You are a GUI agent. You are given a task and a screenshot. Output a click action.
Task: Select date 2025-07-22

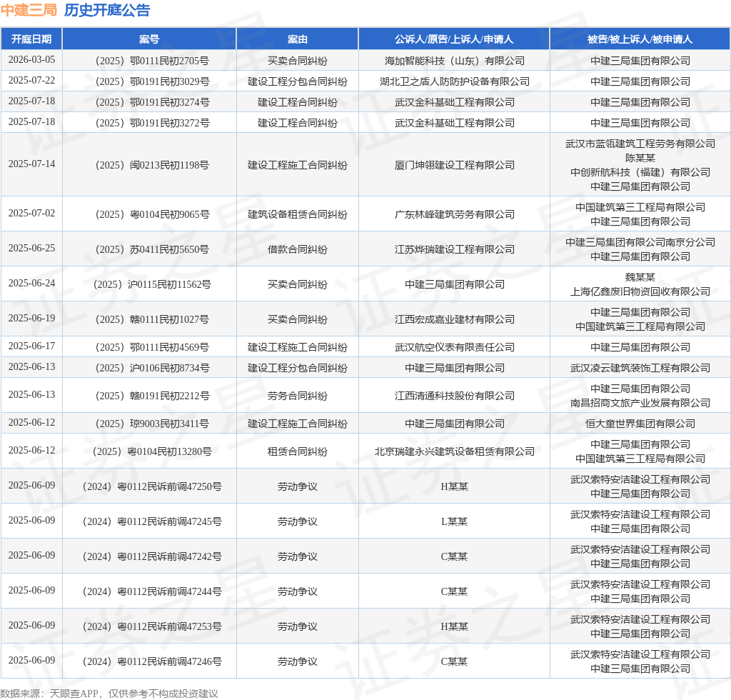[x=31, y=80]
